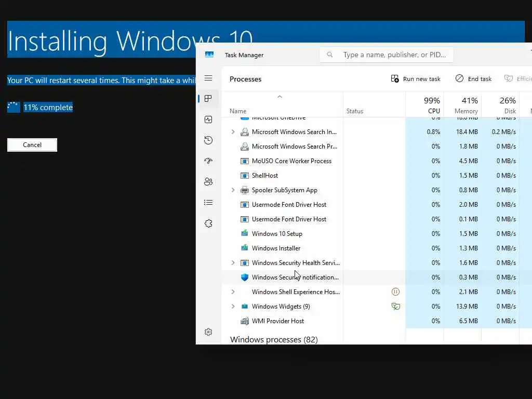This screenshot has width=532, height=399.
Task: Expand Windows Shell Experience Host process
Action: [x=233, y=292]
